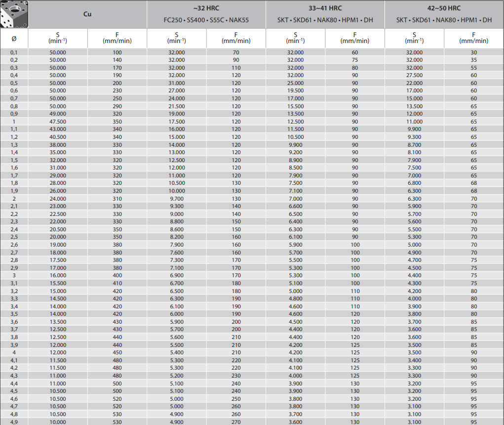Select the 33~41 HRC hardness header
Viewport: 504px width, 425px height.
[x=325, y=8]
